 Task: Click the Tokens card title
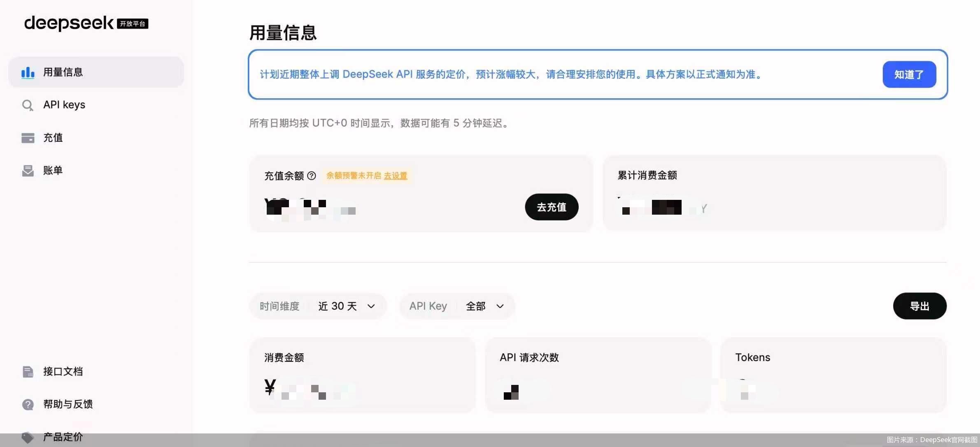point(752,357)
